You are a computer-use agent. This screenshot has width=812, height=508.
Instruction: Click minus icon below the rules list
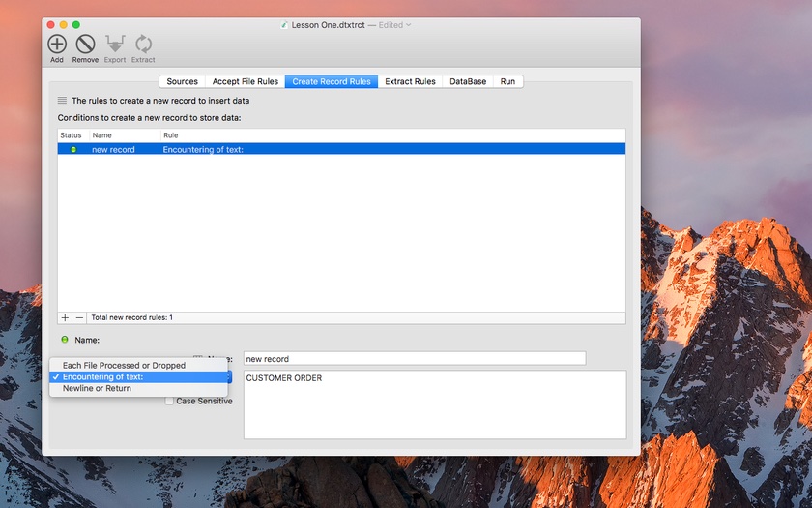79,317
